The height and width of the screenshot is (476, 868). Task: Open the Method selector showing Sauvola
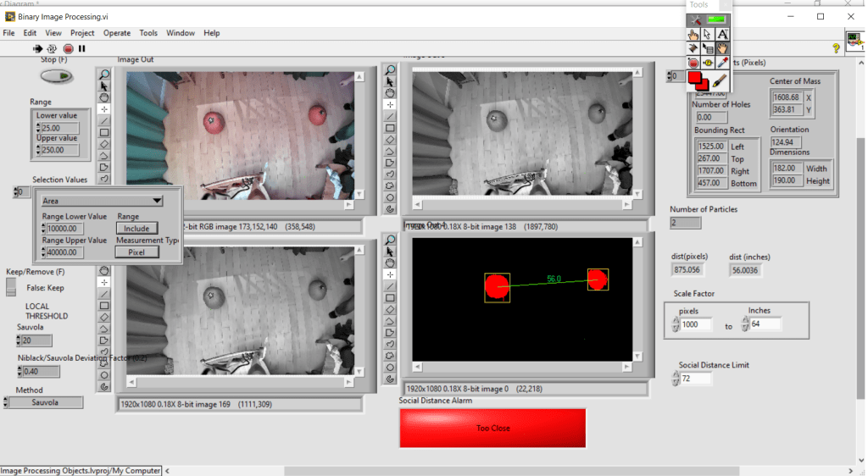(45, 402)
